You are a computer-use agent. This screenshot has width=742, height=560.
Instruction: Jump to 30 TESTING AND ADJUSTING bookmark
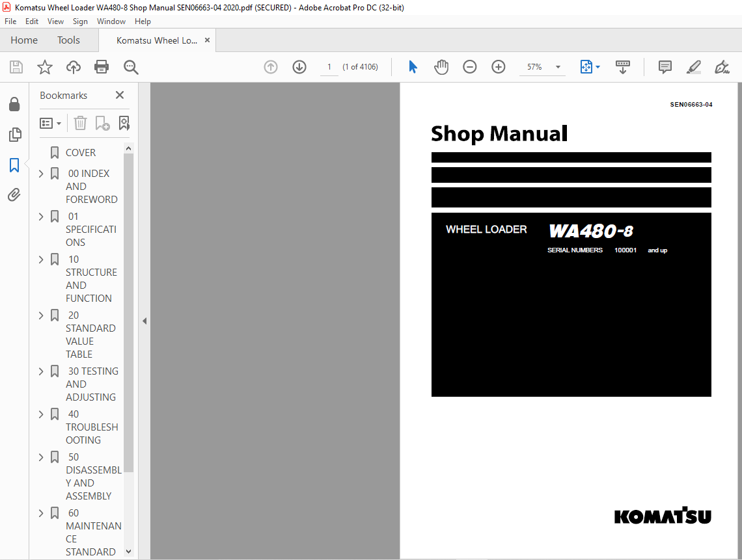(92, 384)
